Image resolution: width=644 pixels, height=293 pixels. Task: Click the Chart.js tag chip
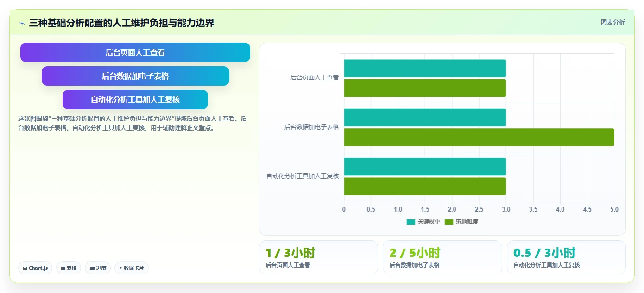click(35, 268)
